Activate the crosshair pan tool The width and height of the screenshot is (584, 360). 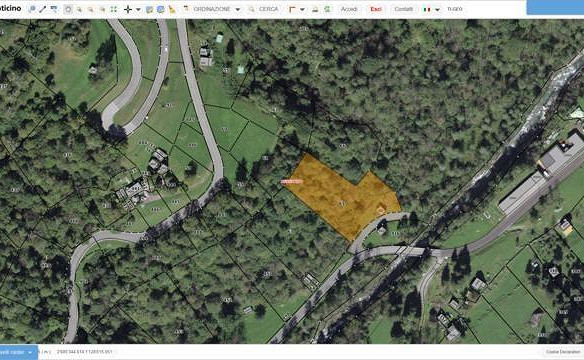point(128,9)
